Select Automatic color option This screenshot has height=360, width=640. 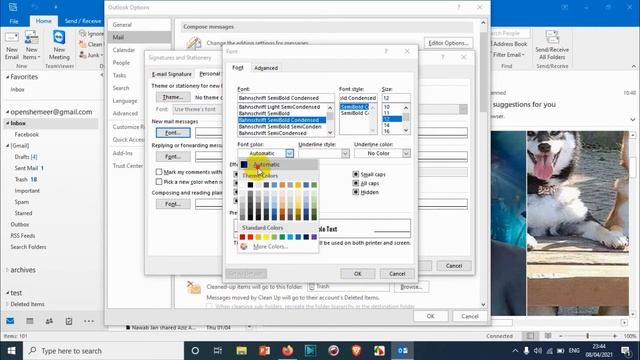click(x=278, y=164)
